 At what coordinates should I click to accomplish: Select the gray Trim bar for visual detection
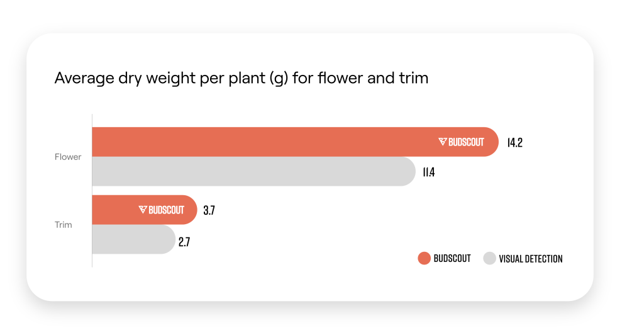pyautogui.click(x=134, y=239)
